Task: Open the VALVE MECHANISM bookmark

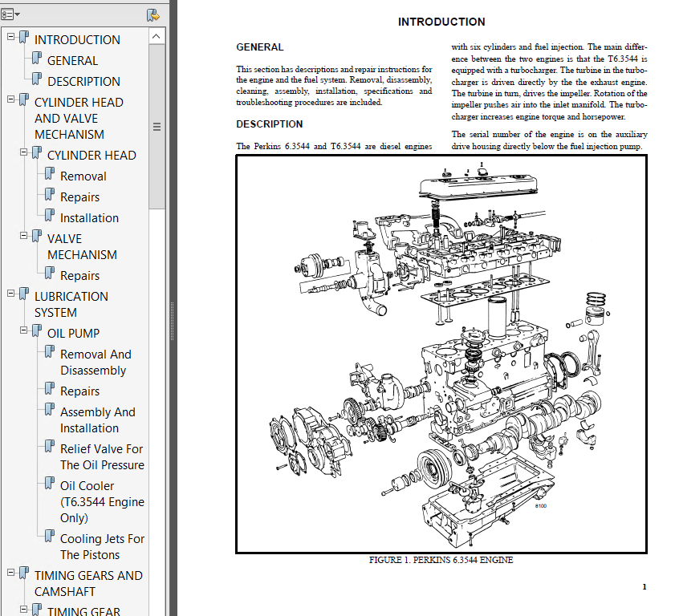Action: coord(82,246)
